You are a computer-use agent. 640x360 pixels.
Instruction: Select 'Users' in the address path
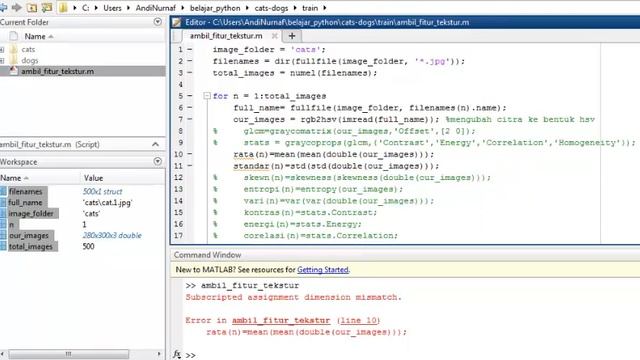point(112,8)
